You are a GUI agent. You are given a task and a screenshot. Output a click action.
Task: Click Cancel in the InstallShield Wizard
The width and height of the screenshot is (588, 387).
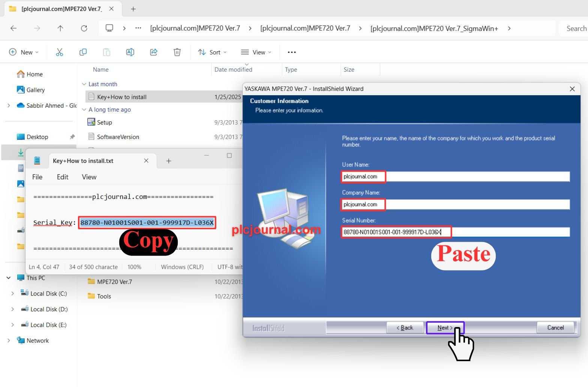point(555,328)
